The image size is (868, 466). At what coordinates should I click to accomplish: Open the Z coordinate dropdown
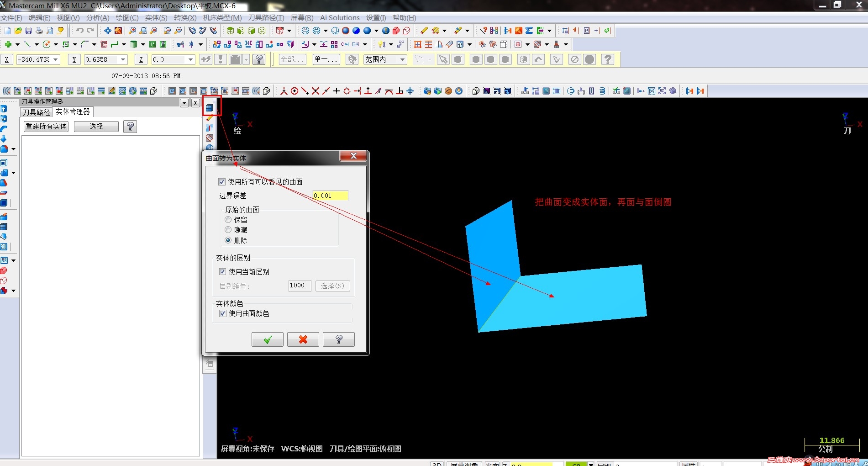click(190, 59)
